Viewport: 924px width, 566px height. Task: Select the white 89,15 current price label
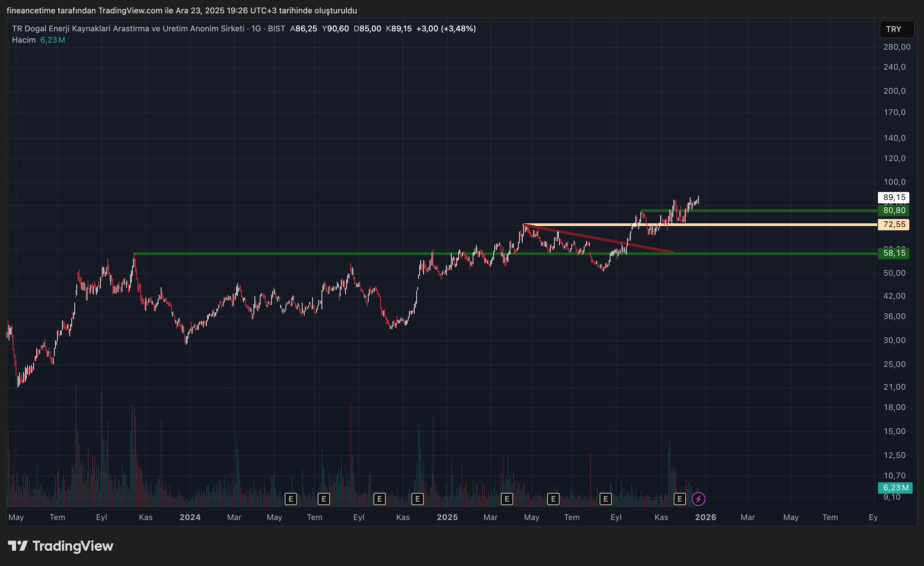tap(894, 197)
